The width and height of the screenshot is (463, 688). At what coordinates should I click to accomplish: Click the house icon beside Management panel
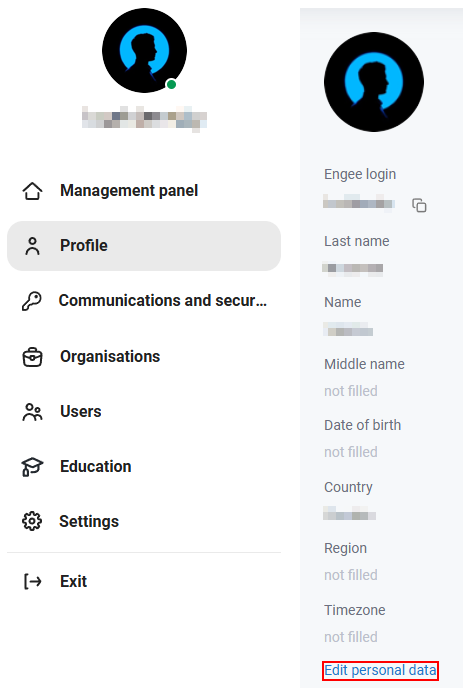pyautogui.click(x=32, y=191)
